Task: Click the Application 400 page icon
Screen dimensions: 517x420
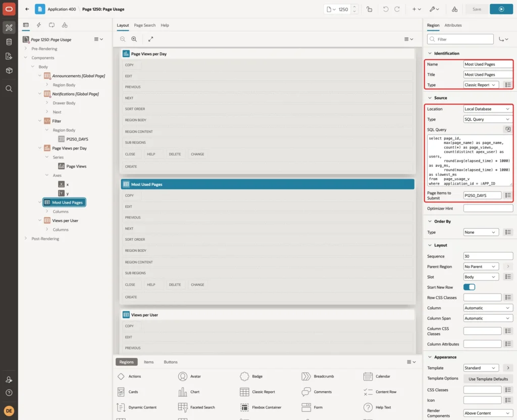Action: click(x=40, y=9)
